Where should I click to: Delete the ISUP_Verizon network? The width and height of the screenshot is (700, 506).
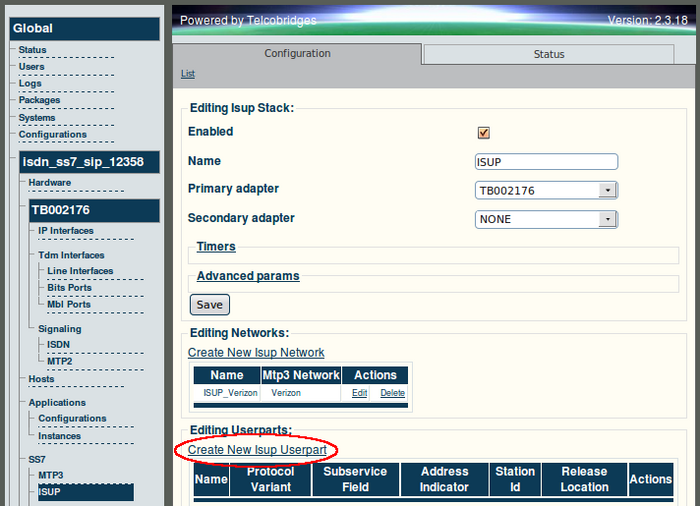[x=392, y=393]
